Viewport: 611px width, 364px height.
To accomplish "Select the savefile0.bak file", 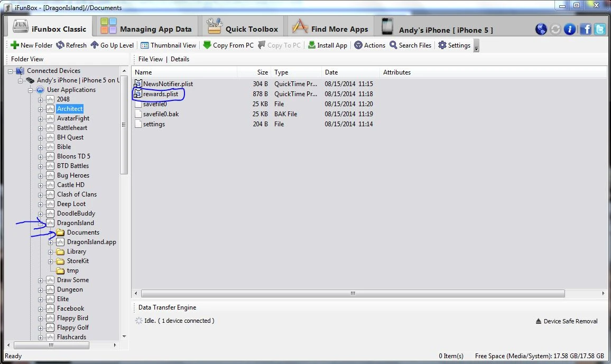I will coord(161,114).
